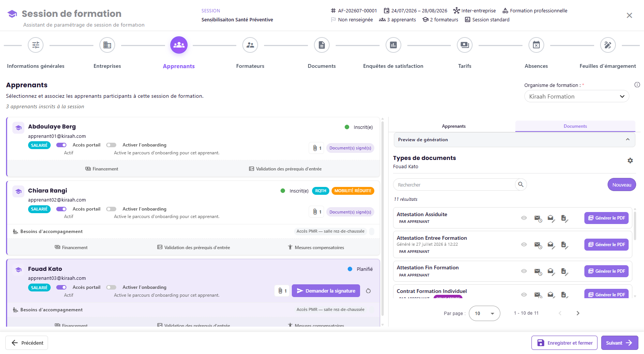Click Document(s) signé(s) badge for Chiara Rangi
The image size is (644, 354).
350,212
